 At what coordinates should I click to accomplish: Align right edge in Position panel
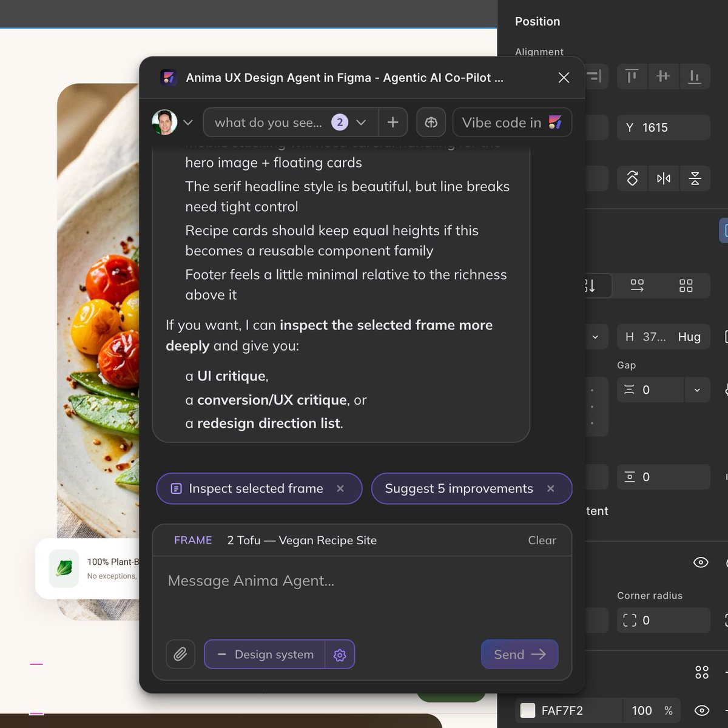click(595, 76)
